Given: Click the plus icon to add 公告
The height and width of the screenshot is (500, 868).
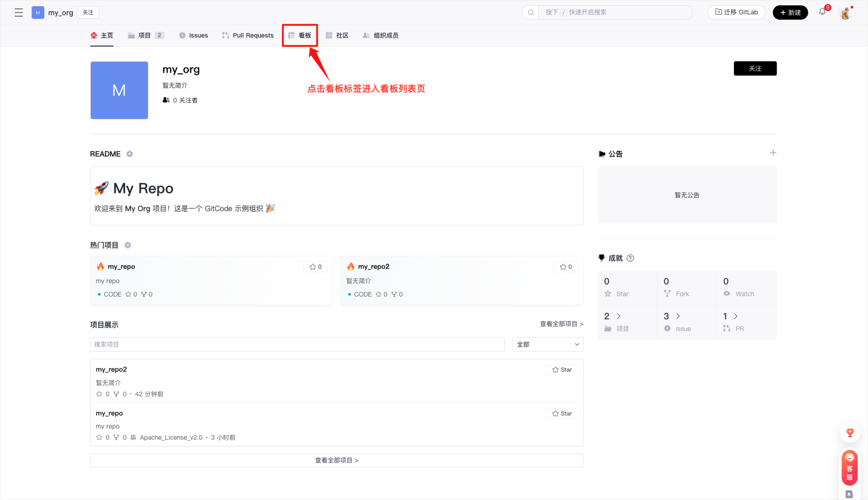Looking at the screenshot, I should (x=773, y=153).
